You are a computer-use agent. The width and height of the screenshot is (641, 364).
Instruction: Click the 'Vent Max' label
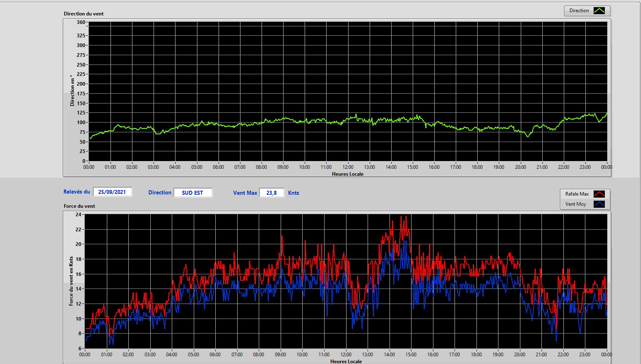pyautogui.click(x=245, y=193)
